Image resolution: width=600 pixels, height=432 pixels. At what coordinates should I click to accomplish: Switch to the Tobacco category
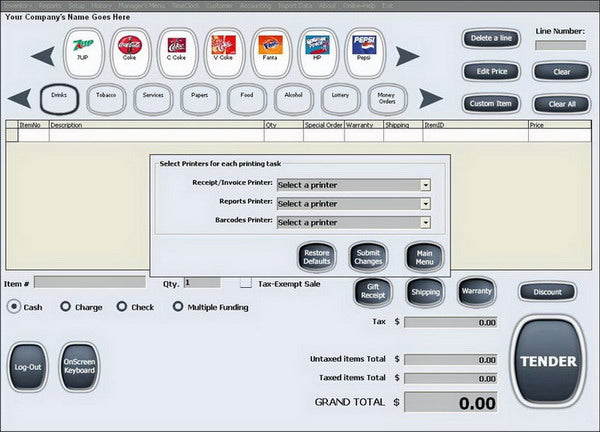tap(106, 99)
